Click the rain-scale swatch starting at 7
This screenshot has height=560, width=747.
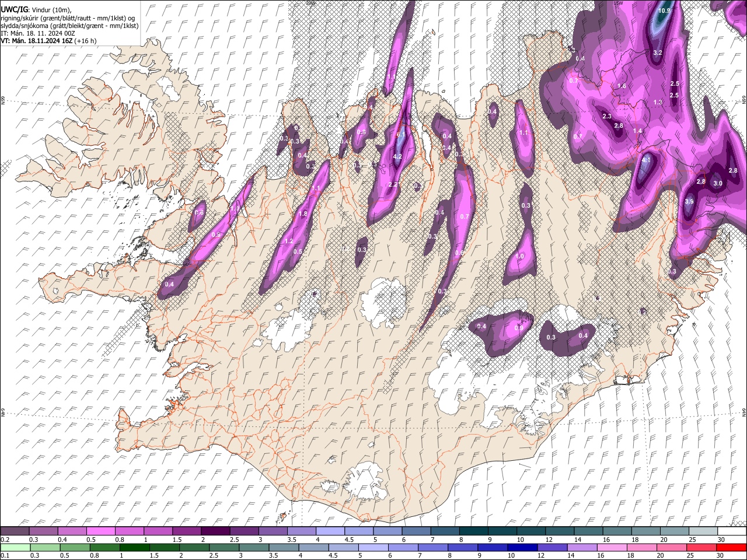point(432,547)
